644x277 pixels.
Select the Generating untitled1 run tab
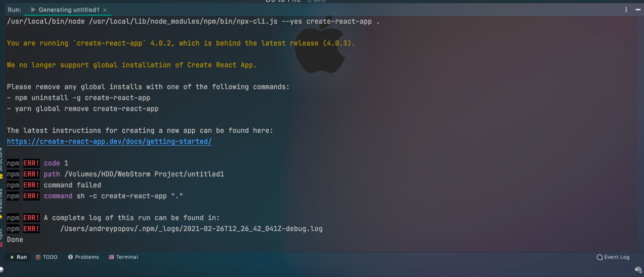coord(68,10)
